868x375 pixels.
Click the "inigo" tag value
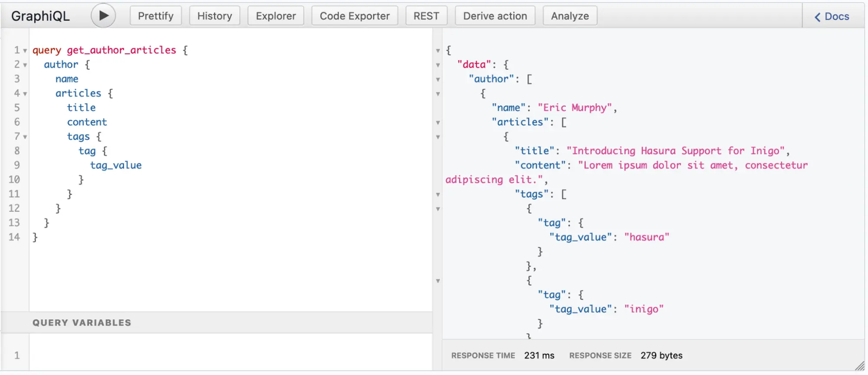point(644,309)
